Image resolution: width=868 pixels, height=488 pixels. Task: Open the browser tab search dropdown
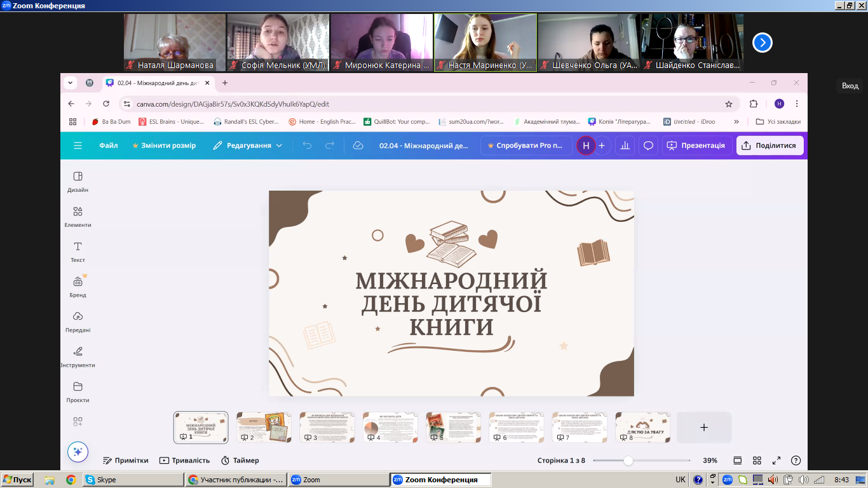click(71, 83)
